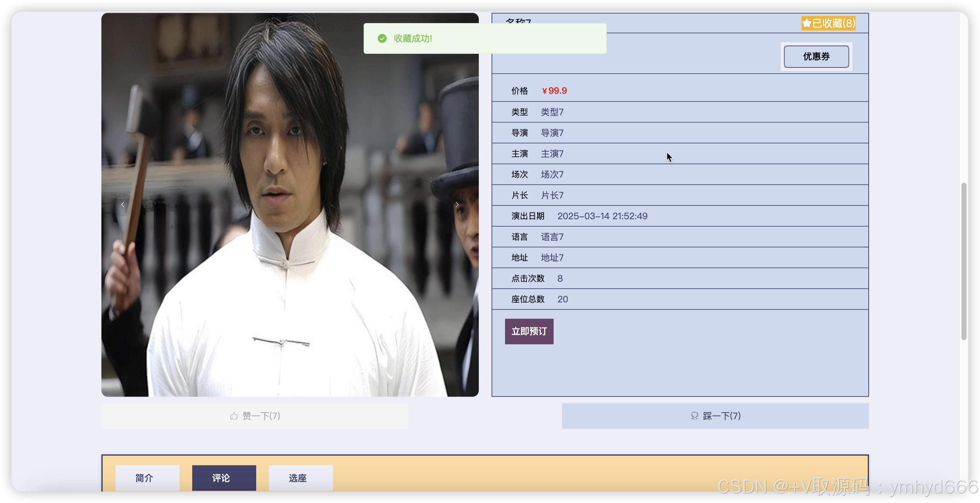The width and height of the screenshot is (980, 503).
Task: Click the 座位总数 value 20
Action: [x=562, y=299]
